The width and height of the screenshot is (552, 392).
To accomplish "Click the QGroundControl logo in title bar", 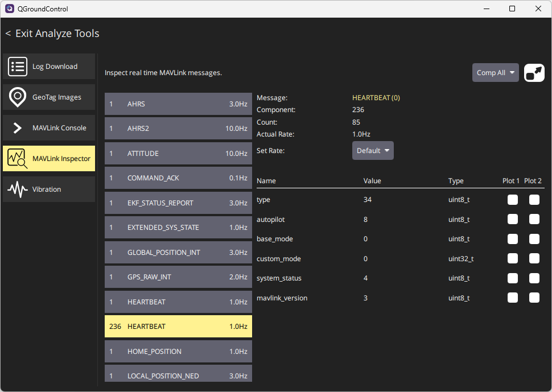I will pos(10,9).
